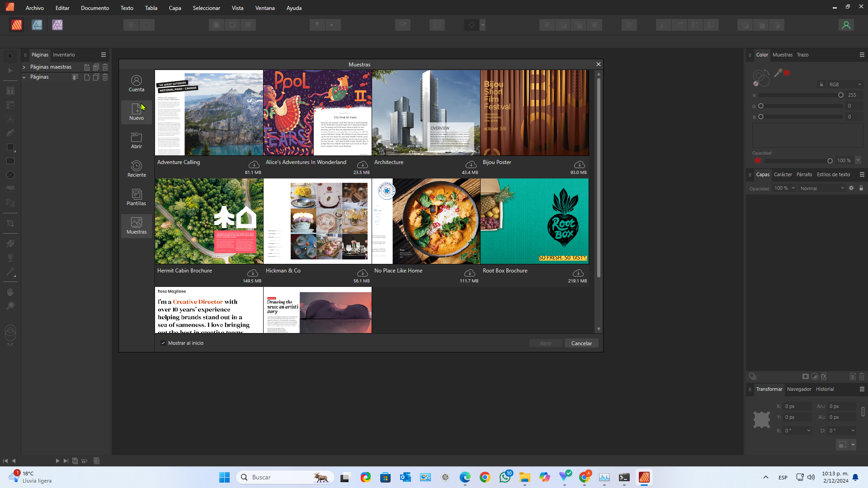Viewport: 868px width, 488px height.
Task: Toggle the Mostrar al inicio checkbox
Action: click(163, 343)
